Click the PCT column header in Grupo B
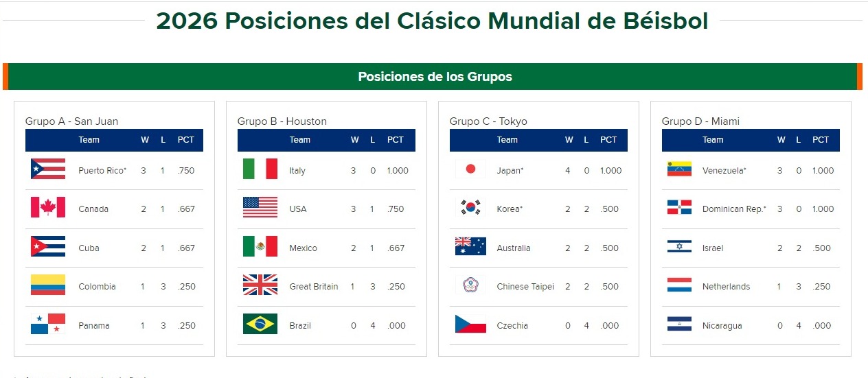 tap(396, 140)
